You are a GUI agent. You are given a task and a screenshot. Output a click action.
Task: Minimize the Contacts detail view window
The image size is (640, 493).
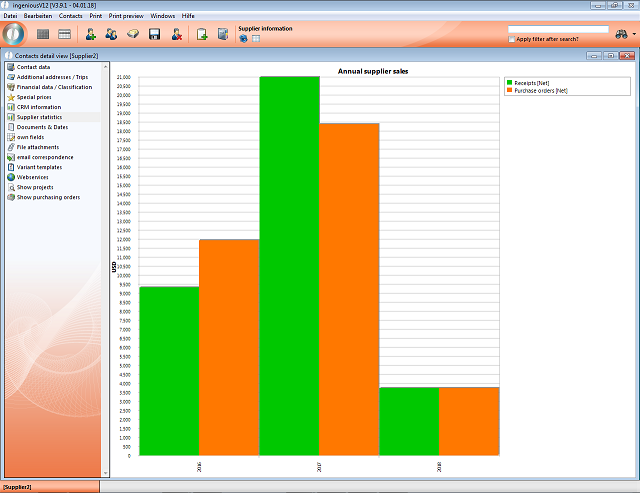[594, 56]
